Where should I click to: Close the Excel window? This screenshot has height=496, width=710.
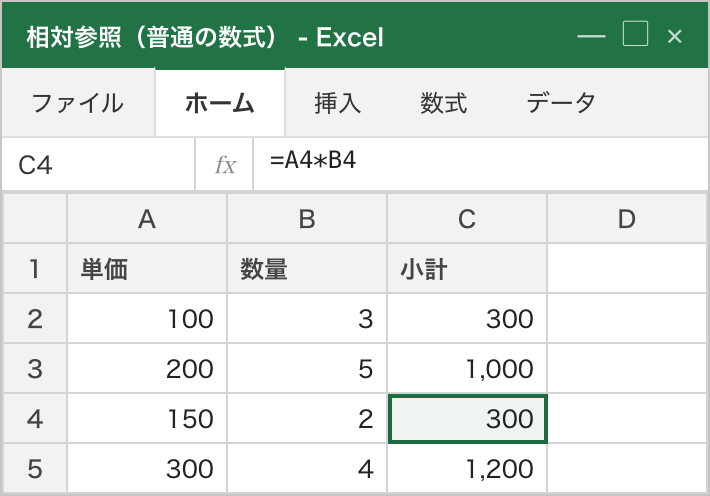click(675, 36)
